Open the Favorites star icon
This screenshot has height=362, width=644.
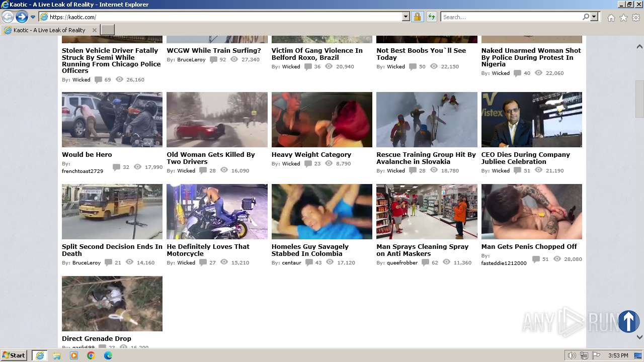click(x=623, y=18)
